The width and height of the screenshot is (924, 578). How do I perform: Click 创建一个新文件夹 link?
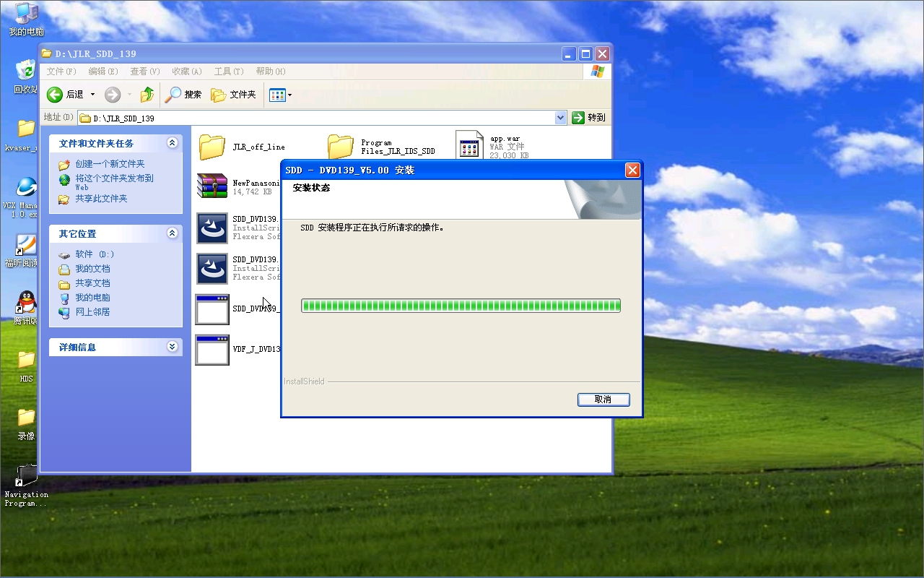coord(110,164)
